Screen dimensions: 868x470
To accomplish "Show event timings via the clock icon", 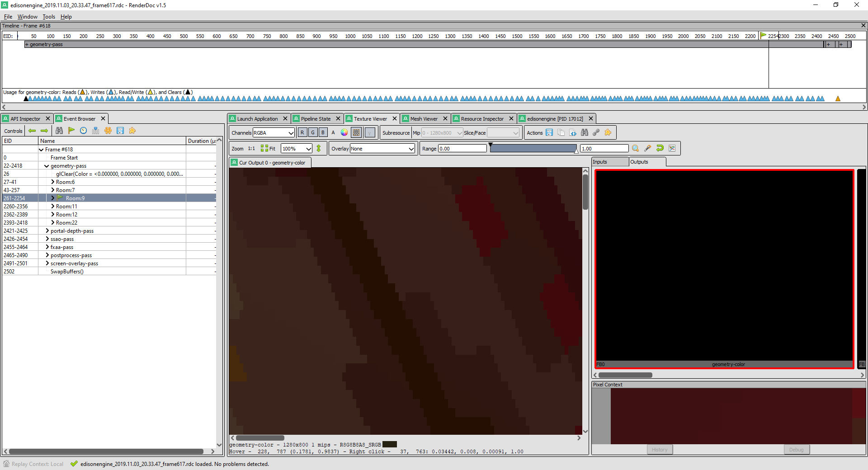I will point(83,131).
